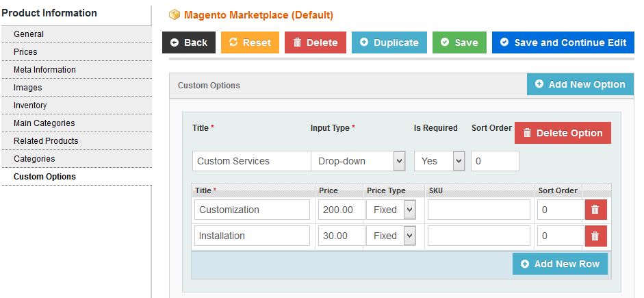Open the Related Products tab
644x298 pixels.
click(x=77, y=141)
